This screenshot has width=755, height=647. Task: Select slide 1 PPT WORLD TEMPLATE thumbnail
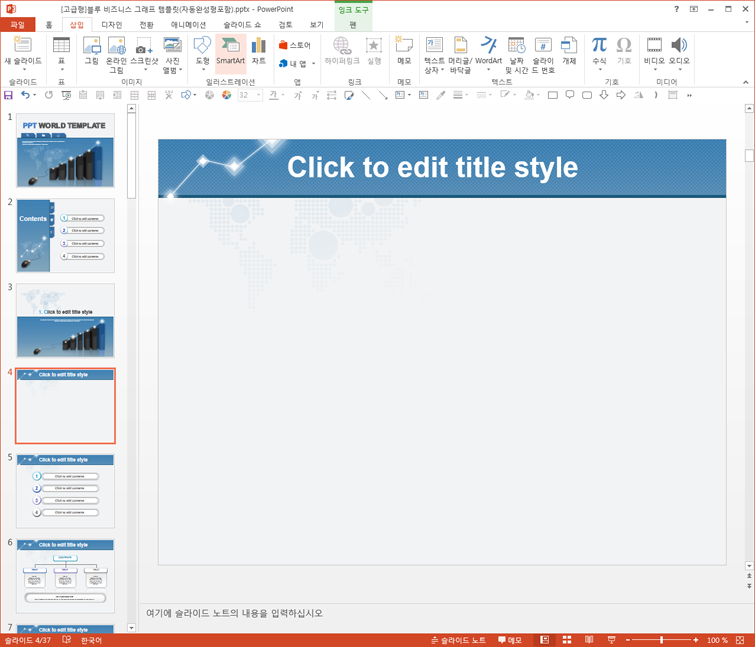(65, 150)
